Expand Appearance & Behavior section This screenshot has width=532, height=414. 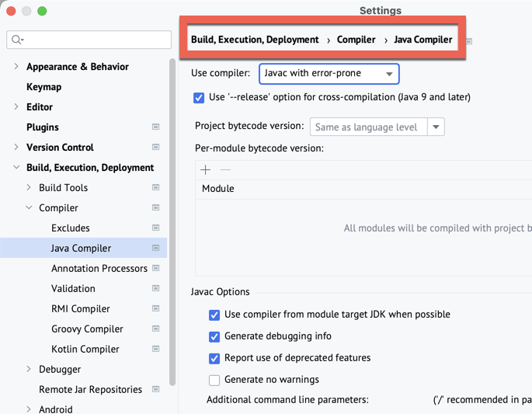pyautogui.click(x=16, y=66)
